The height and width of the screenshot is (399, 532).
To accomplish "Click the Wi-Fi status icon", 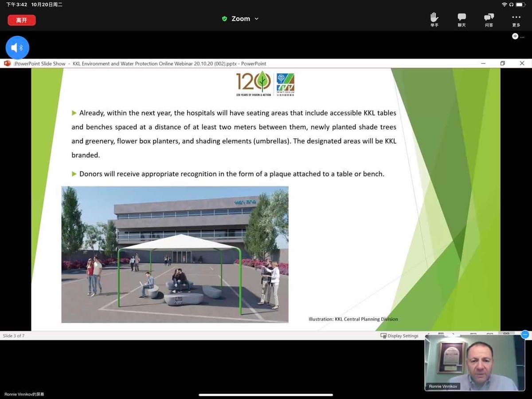I will [x=504, y=4].
